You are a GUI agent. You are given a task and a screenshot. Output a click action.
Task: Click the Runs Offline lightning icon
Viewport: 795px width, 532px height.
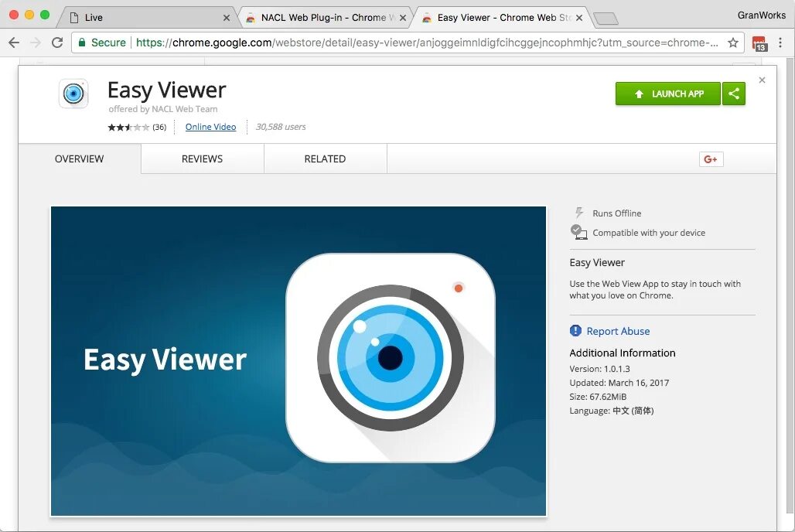[579, 213]
